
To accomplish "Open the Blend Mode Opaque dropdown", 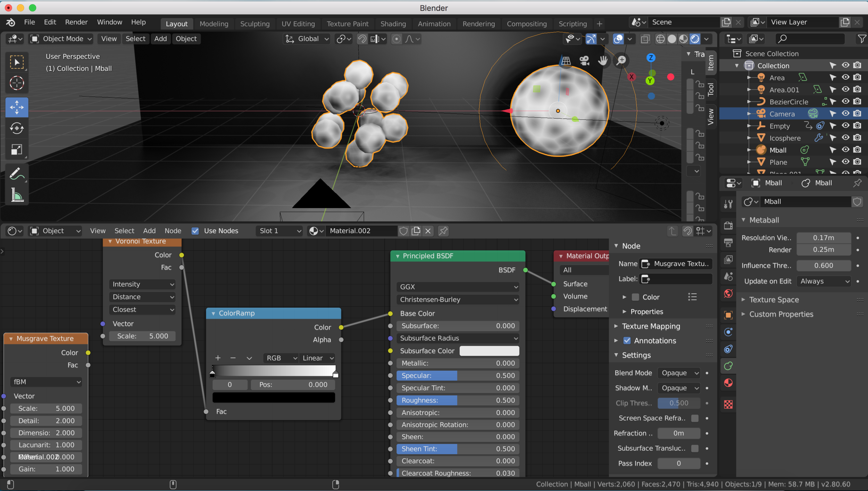I will pyautogui.click(x=679, y=373).
